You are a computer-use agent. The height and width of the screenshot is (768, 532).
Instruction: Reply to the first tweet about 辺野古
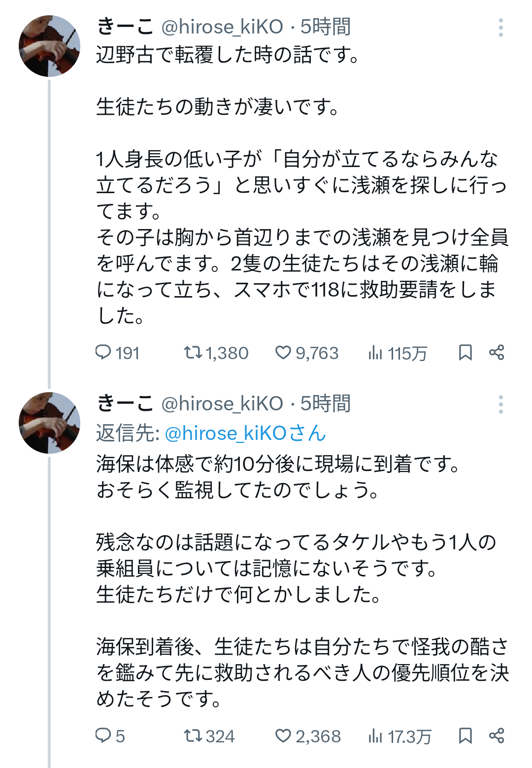point(103,353)
